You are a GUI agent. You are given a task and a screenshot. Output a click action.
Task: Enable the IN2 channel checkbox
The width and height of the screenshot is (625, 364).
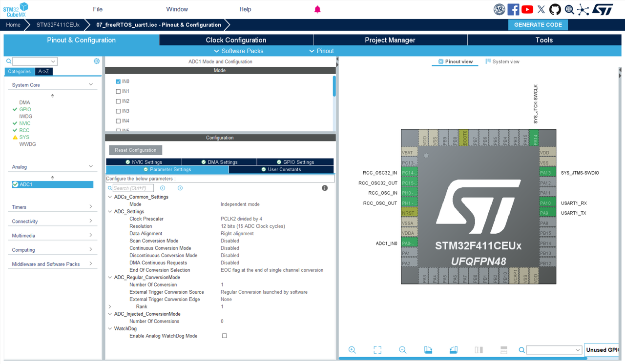click(x=118, y=101)
